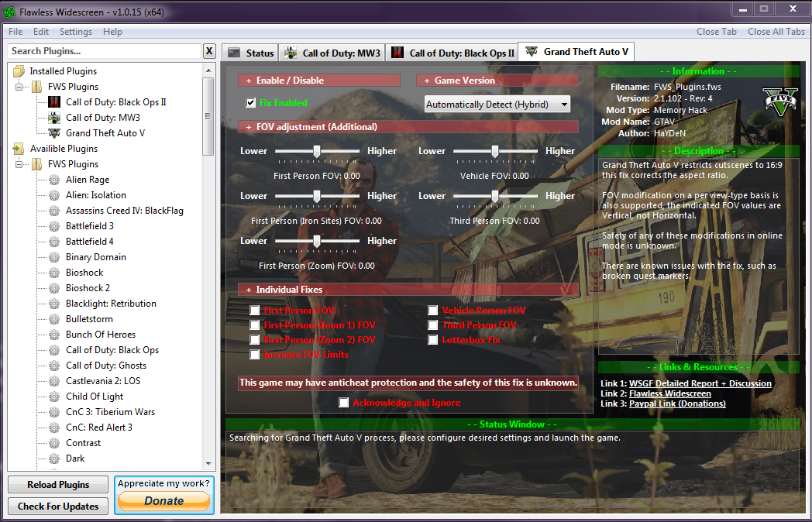Click the gear icon beside CnC: Red Alert 3
Image resolution: width=812 pixels, height=522 pixels.
click(54, 428)
